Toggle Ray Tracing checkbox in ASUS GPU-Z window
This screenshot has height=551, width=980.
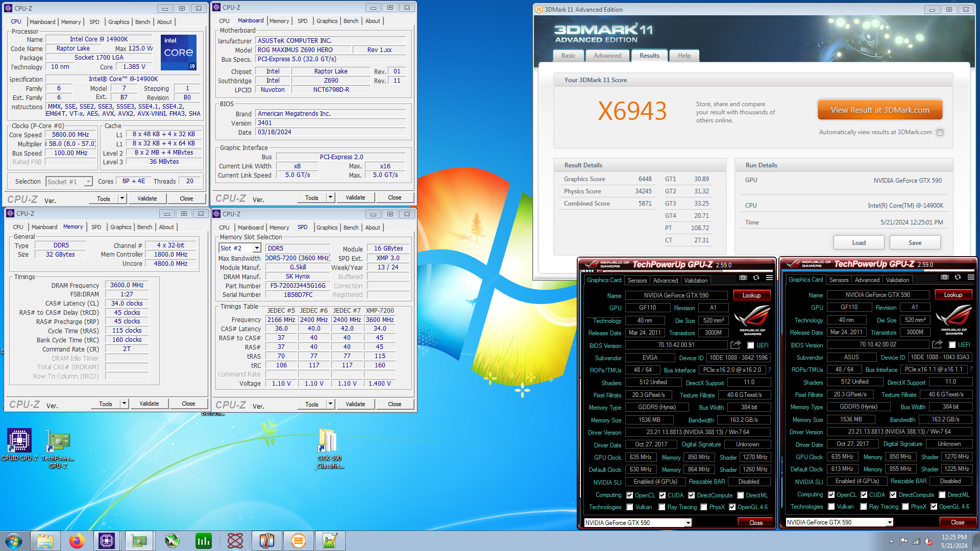tap(864, 507)
